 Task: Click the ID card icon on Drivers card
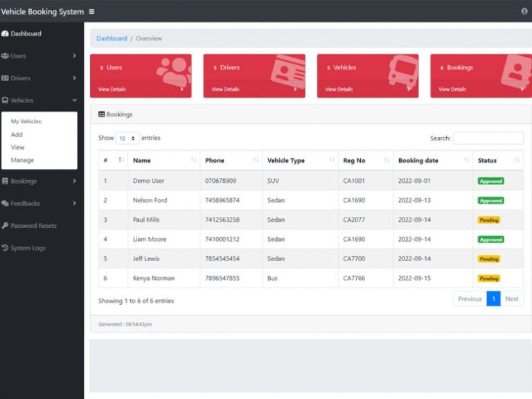pyautogui.click(x=288, y=70)
